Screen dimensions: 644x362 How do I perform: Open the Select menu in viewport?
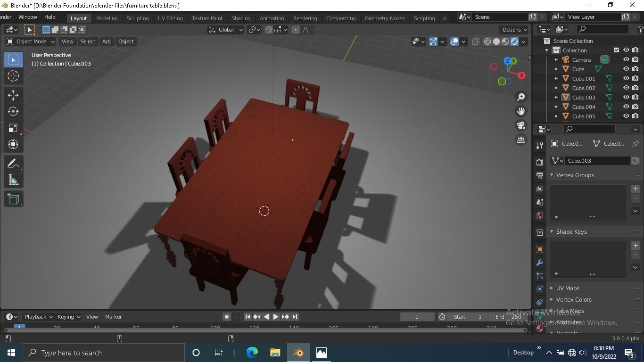[x=88, y=41]
